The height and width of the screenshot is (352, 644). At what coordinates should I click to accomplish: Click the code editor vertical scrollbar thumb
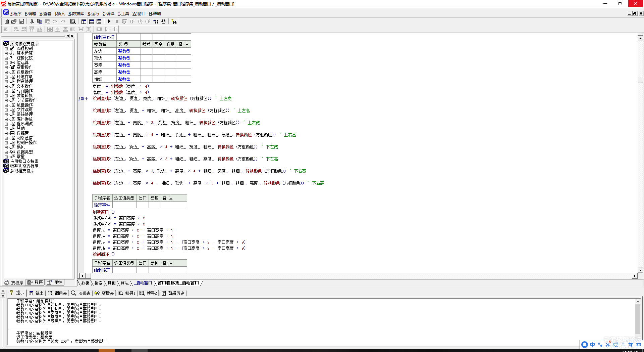click(640, 80)
